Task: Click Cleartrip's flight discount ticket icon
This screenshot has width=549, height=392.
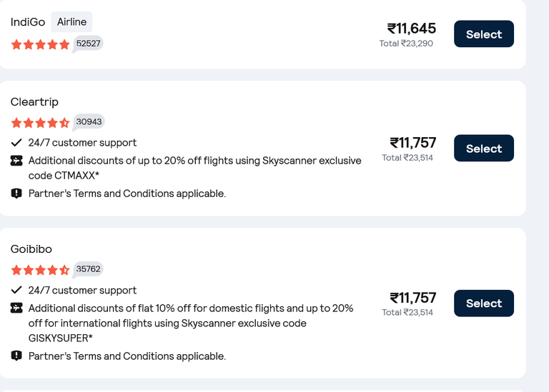Action: click(x=16, y=161)
